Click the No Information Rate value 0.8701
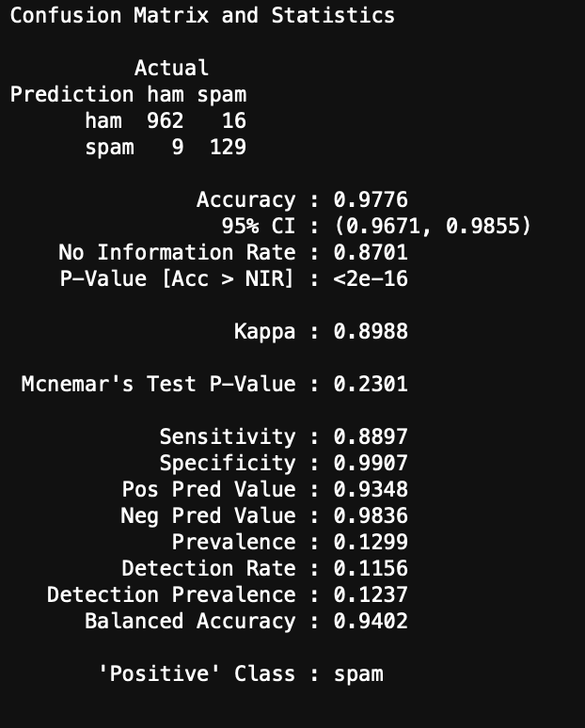The width and height of the screenshot is (585, 728). point(371,252)
